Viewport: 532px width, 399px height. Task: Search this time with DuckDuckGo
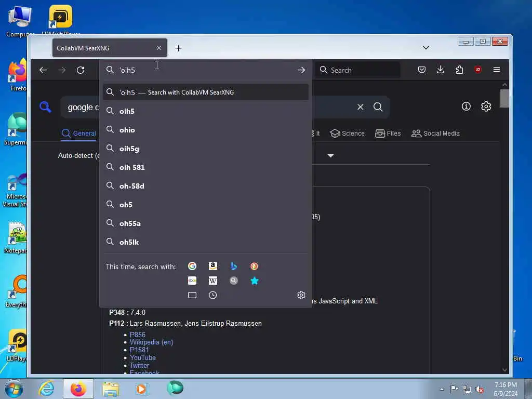[x=254, y=267]
